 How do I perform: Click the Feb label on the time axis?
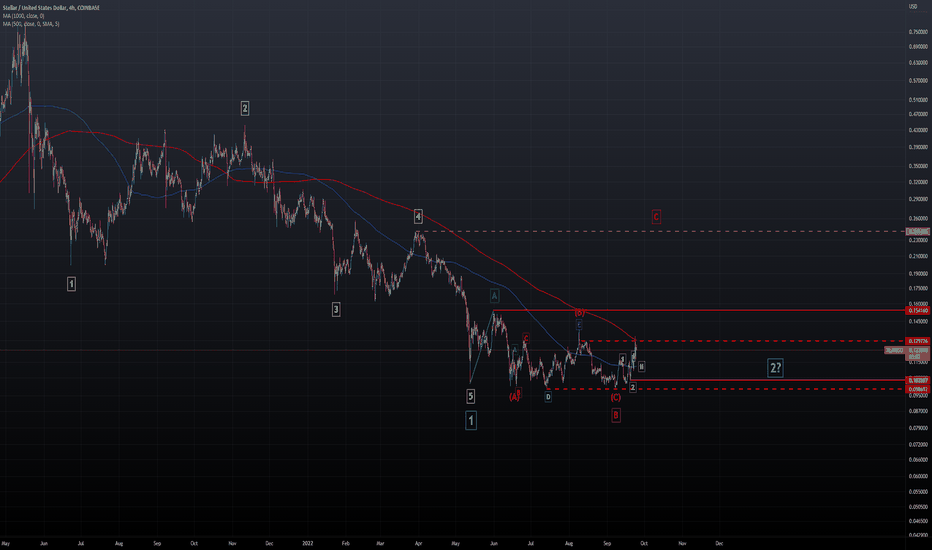click(345, 543)
